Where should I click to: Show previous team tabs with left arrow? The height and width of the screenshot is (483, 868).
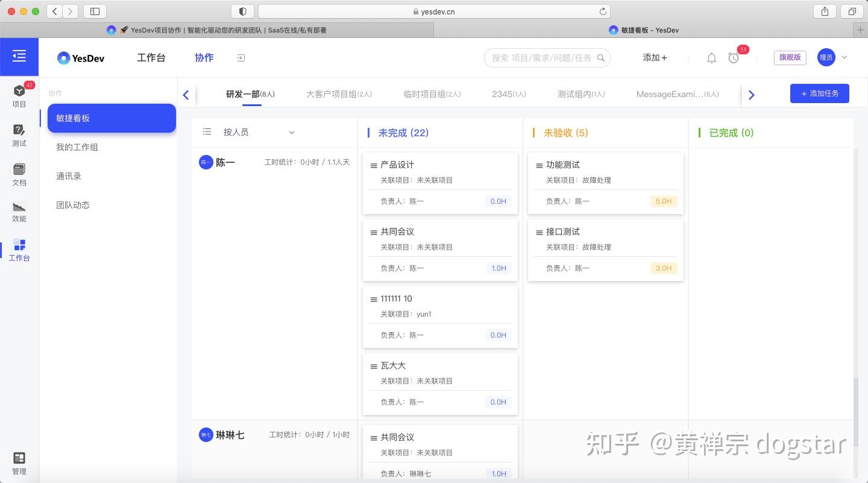186,95
